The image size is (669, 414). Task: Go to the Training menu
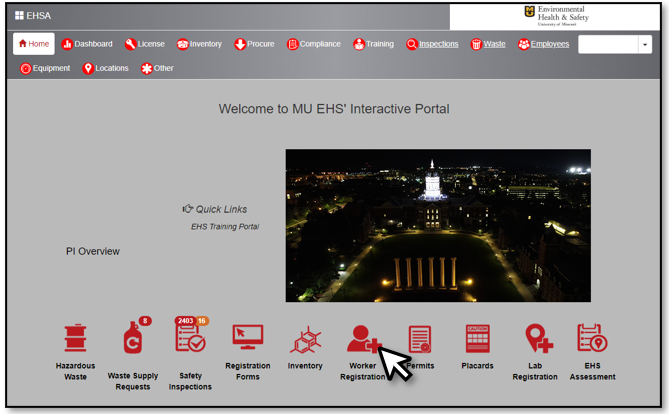click(373, 44)
